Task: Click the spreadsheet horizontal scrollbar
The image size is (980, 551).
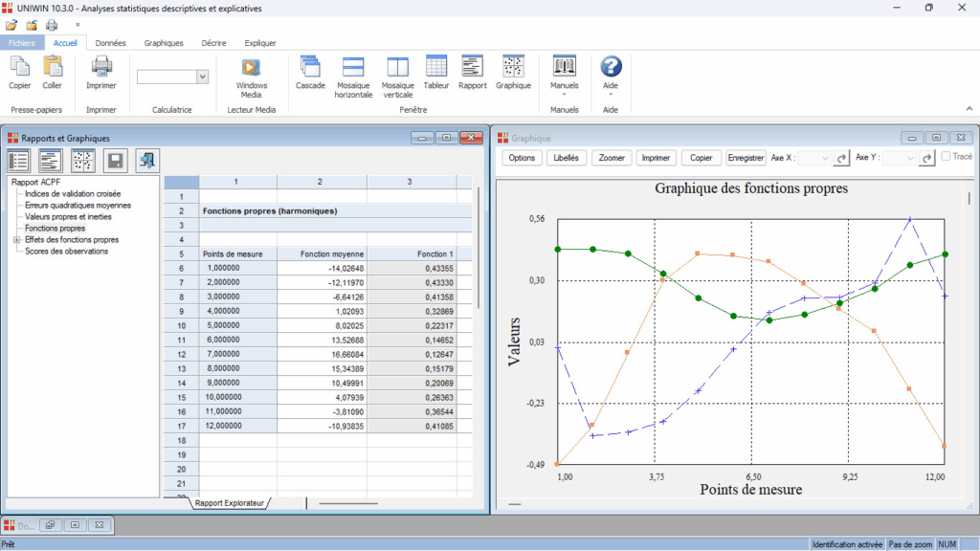Action: tap(348, 503)
